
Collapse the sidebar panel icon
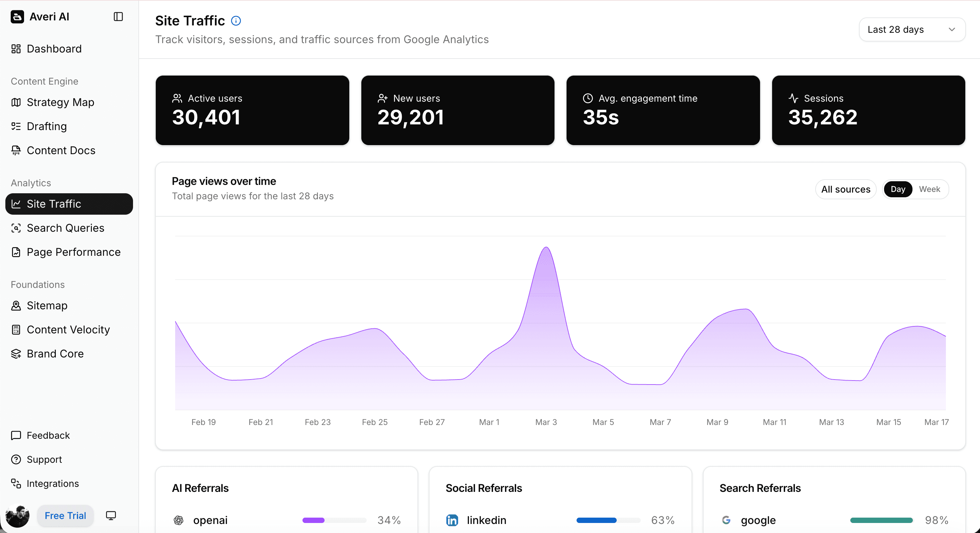(118, 17)
